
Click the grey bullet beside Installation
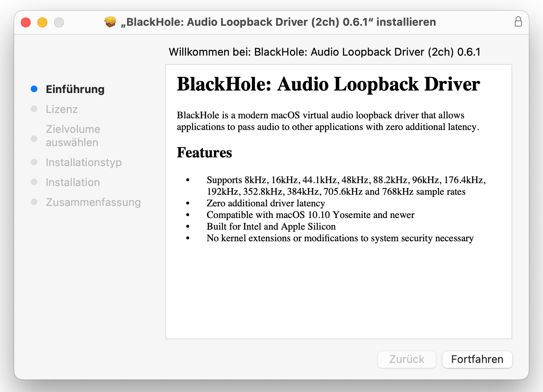tap(34, 182)
